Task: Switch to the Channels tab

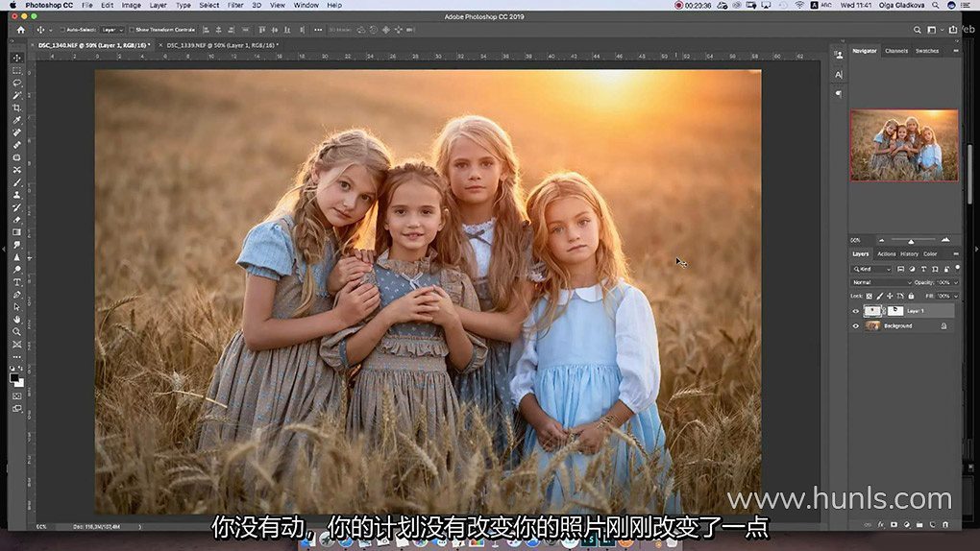Action: 896,51
